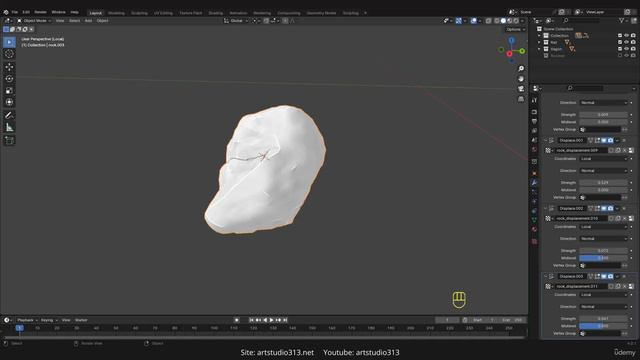
Task: Click the Blender logo menu icon
Action: pos(6,12)
